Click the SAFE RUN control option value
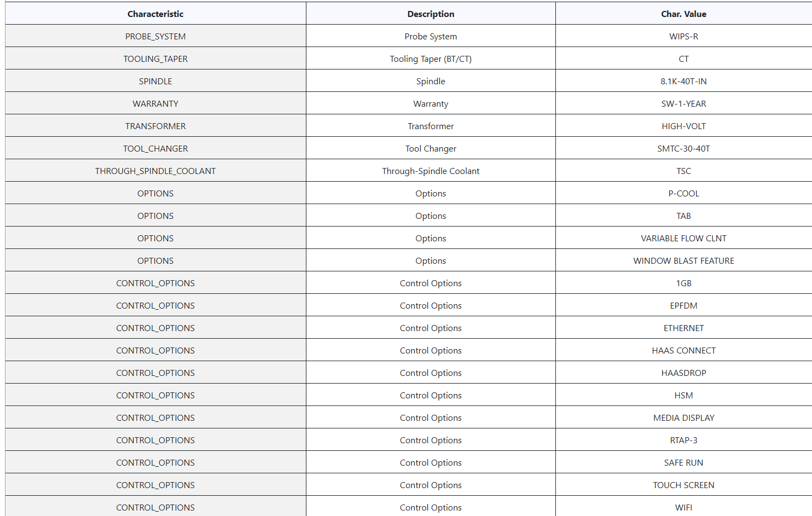The width and height of the screenshot is (812, 516). point(683,463)
